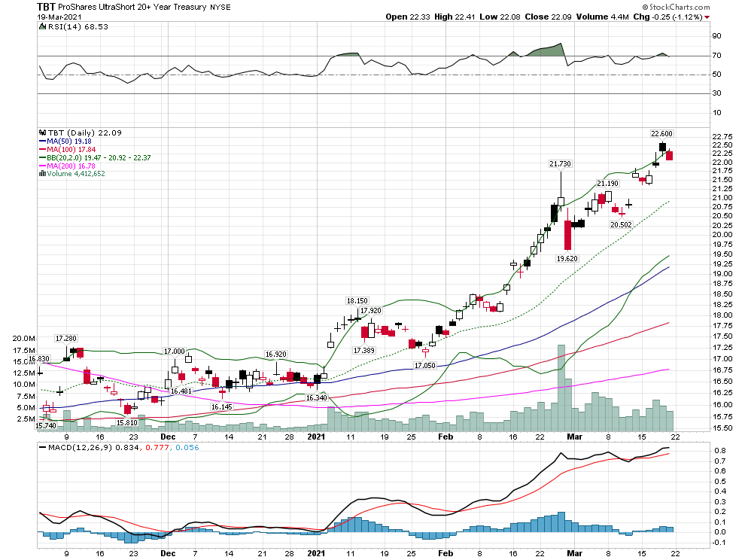Click the TBT ticker symbol title
745x560 pixels.
coord(46,7)
